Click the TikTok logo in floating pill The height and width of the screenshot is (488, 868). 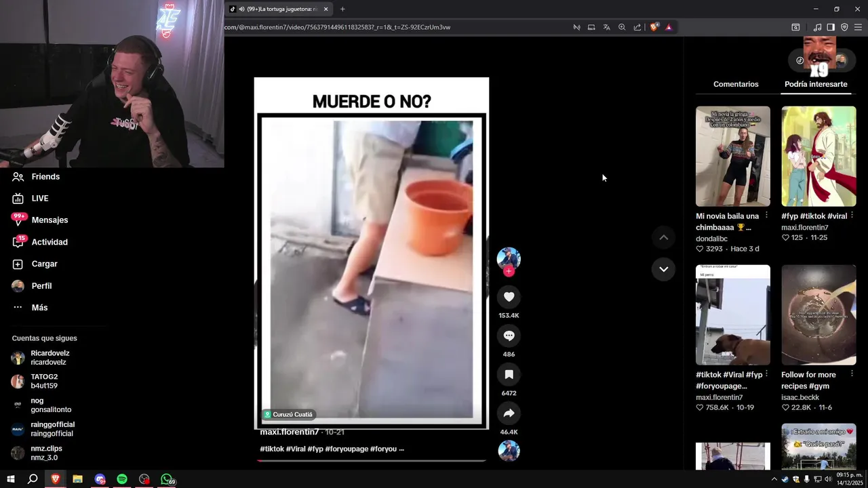800,60
